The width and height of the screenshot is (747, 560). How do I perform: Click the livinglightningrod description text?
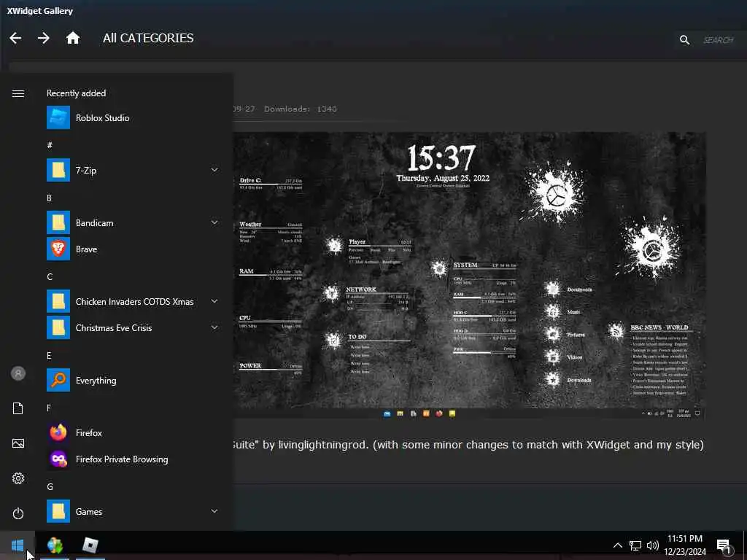click(x=468, y=445)
